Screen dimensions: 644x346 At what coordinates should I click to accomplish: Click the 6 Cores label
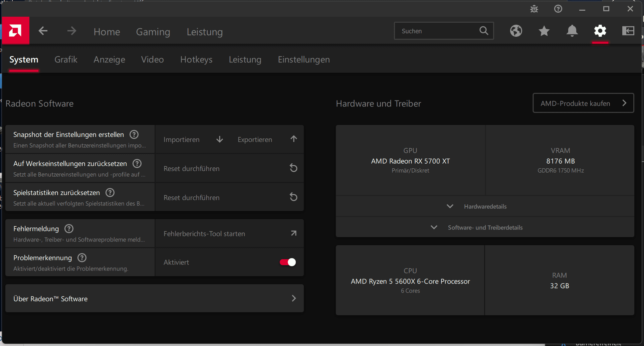point(410,291)
